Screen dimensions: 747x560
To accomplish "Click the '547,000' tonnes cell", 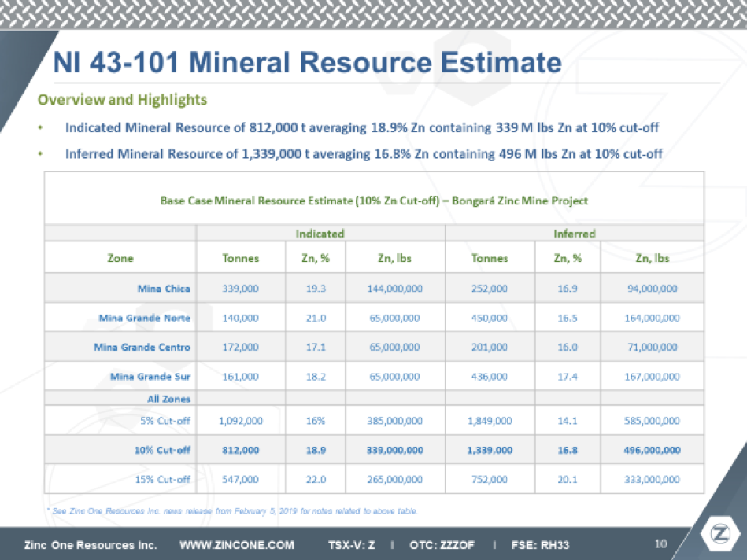I will click(241, 480).
